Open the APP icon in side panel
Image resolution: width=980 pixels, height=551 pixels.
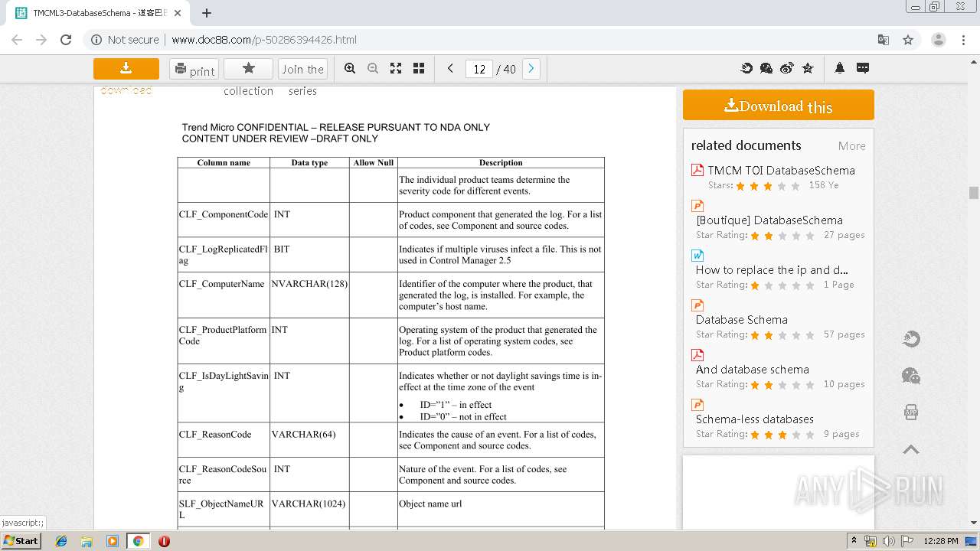(x=911, y=412)
